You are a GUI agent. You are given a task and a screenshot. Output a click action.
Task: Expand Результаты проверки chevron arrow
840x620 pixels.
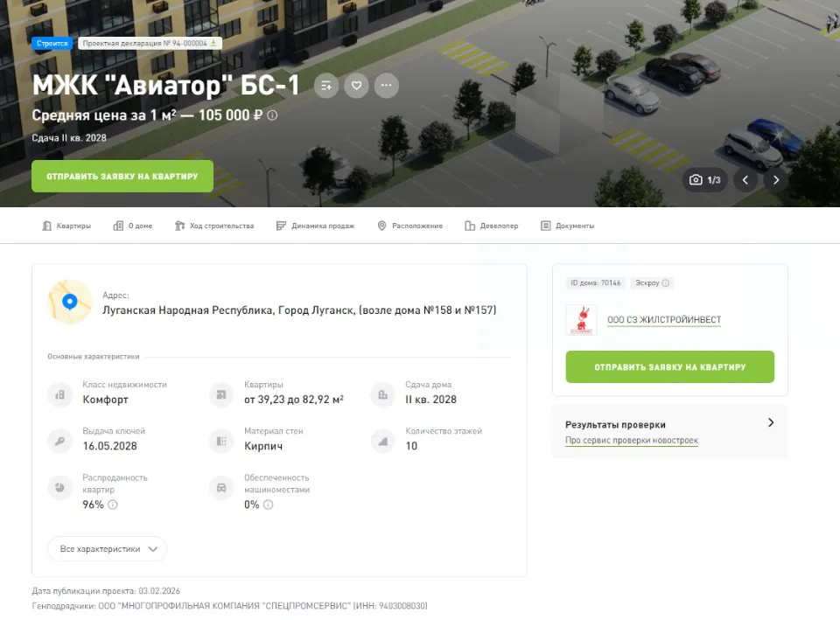click(771, 423)
